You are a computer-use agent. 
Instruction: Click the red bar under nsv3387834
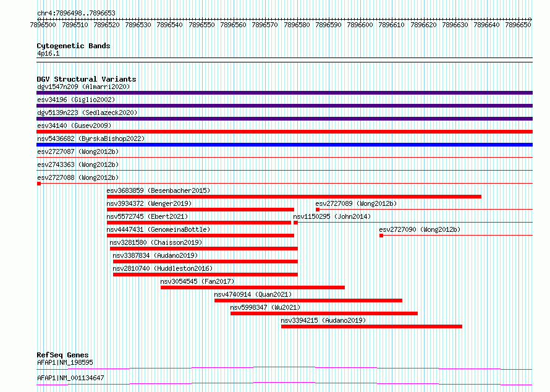(205, 262)
